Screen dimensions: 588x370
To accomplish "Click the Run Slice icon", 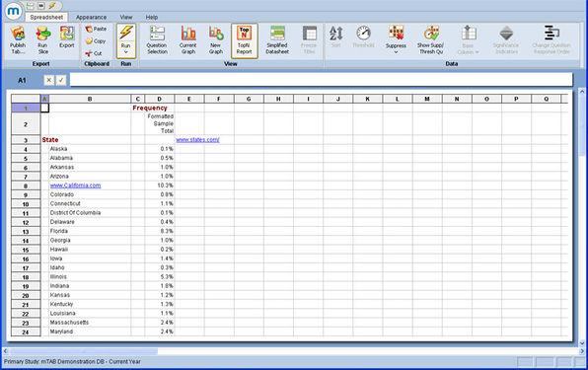I will pyautogui.click(x=43, y=35).
